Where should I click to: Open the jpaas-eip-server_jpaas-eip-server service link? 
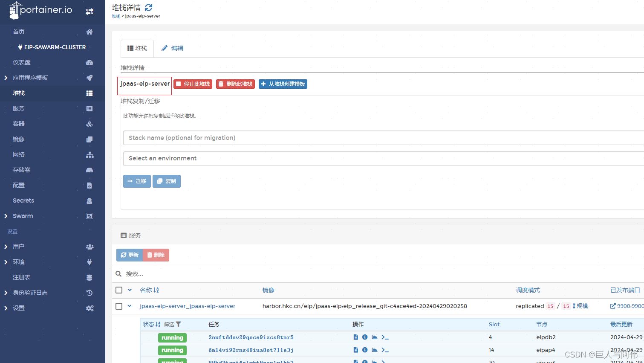click(188, 306)
